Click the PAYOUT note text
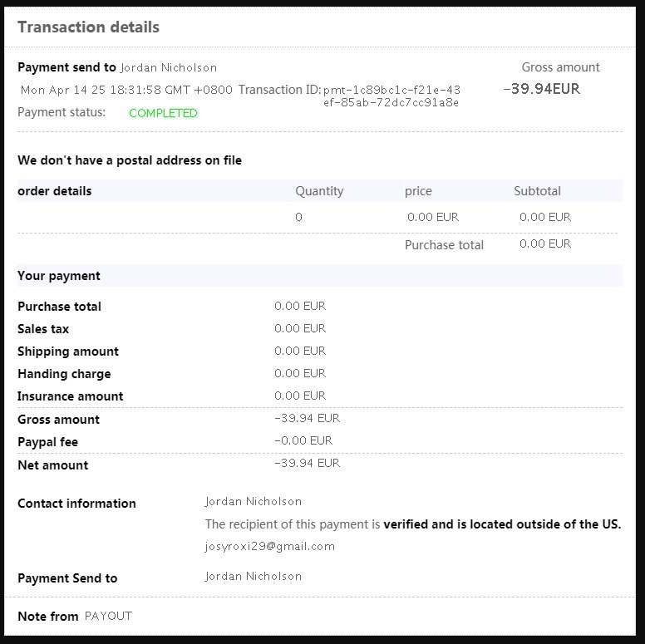The image size is (645, 644). coord(108,616)
